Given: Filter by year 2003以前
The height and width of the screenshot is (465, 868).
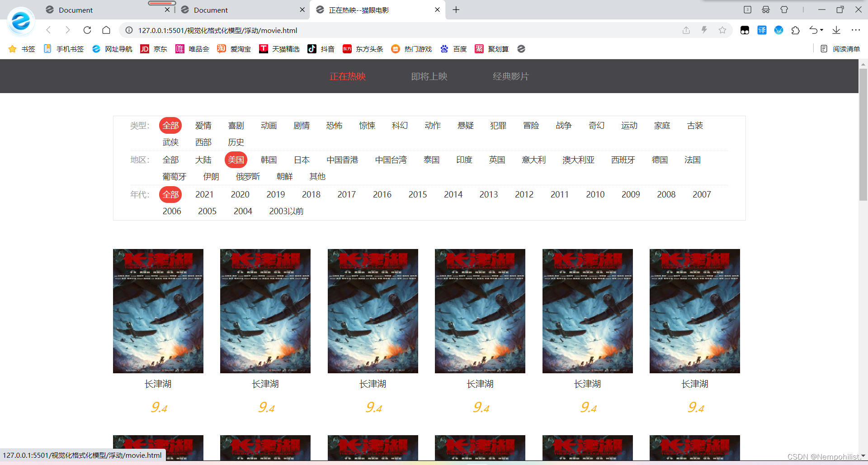Looking at the screenshot, I should (x=286, y=211).
